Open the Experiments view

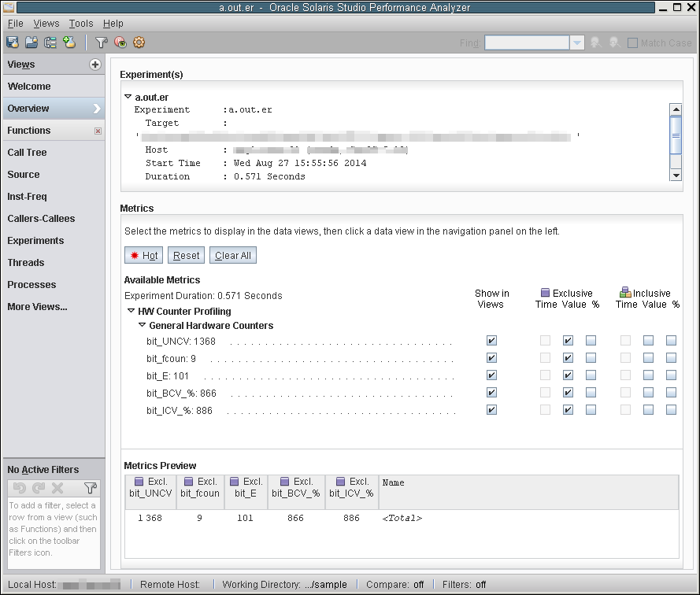[54, 241]
